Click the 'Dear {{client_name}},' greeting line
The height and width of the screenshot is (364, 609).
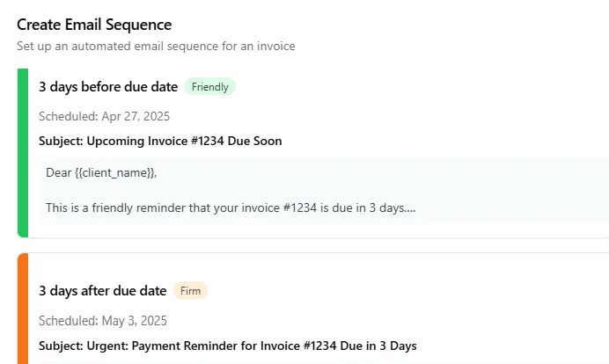pyautogui.click(x=101, y=172)
